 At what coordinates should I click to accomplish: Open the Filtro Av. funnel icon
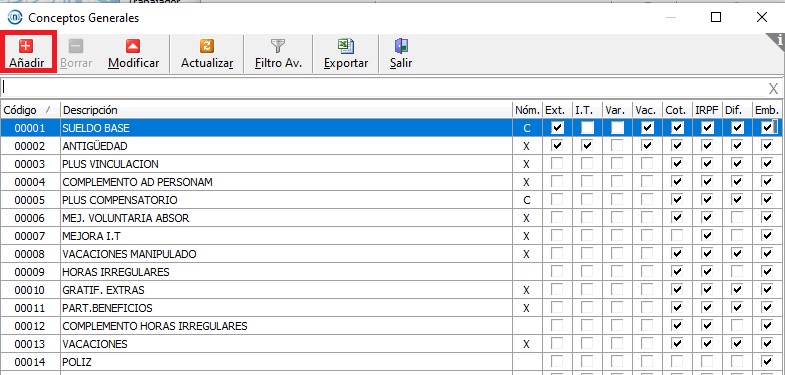(x=278, y=46)
